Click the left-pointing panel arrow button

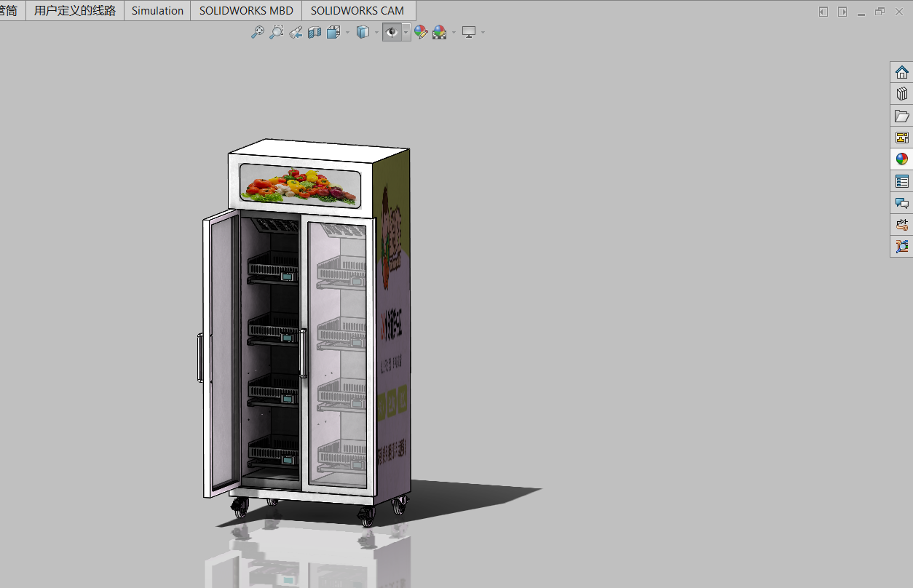(823, 12)
